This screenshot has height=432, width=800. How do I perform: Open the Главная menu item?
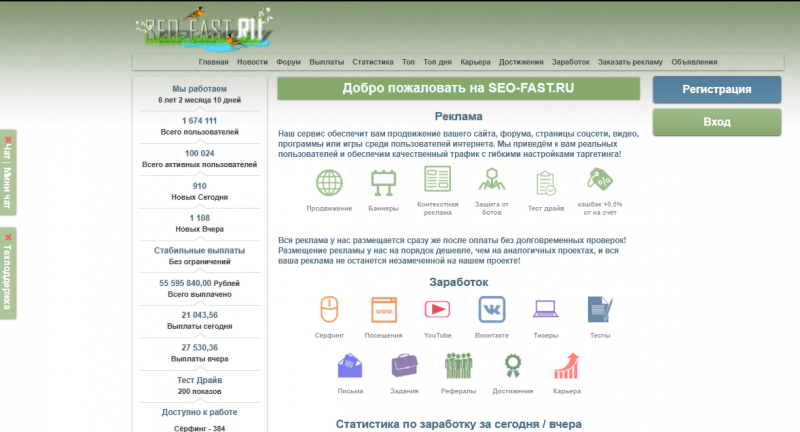pyautogui.click(x=213, y=62)
